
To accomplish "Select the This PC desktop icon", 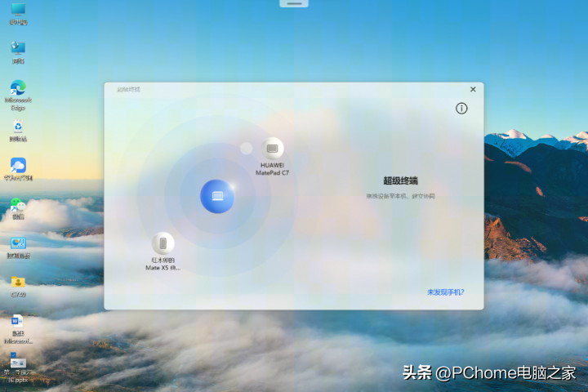I will pos(18,11).
